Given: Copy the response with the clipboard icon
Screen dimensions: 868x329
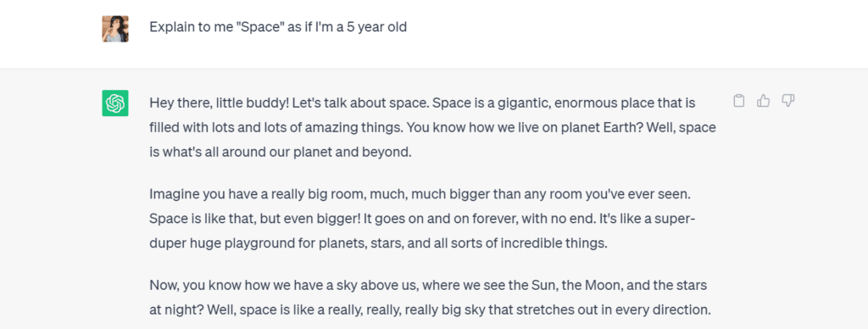Looking at the screenshot, I should (x=738, y=101).
